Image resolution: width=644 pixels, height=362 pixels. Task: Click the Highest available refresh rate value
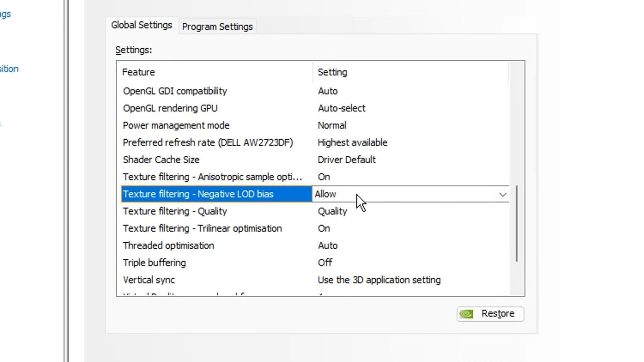click(352, 143)
